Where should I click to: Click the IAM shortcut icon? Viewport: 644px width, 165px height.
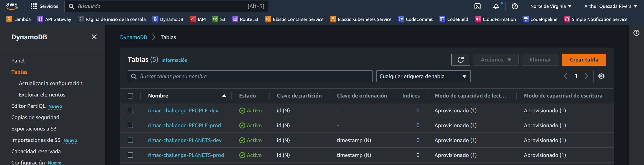point(193,19)
